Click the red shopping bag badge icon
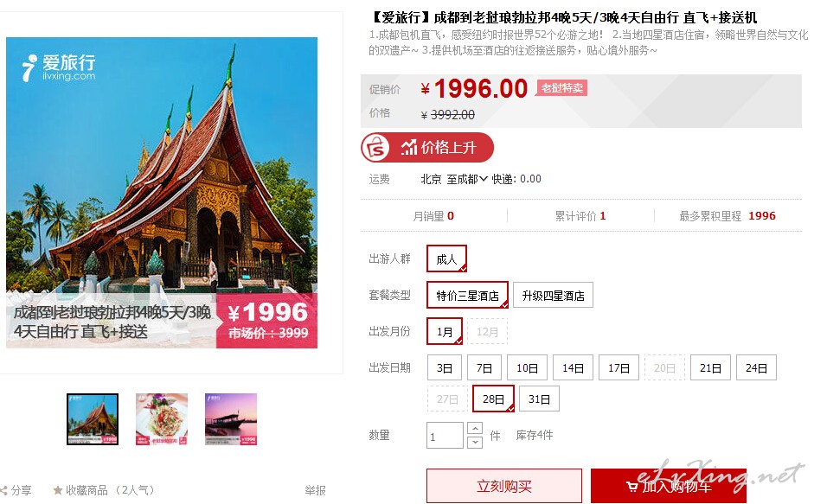814x504 pixels. (375, 148)
